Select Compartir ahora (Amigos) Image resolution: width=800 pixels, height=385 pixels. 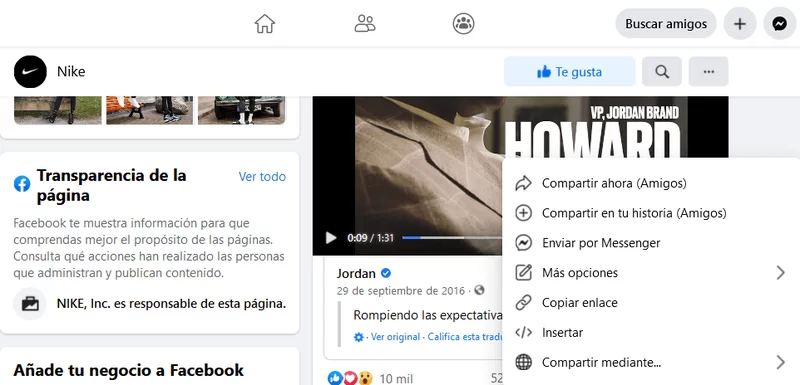pos(651,183)
